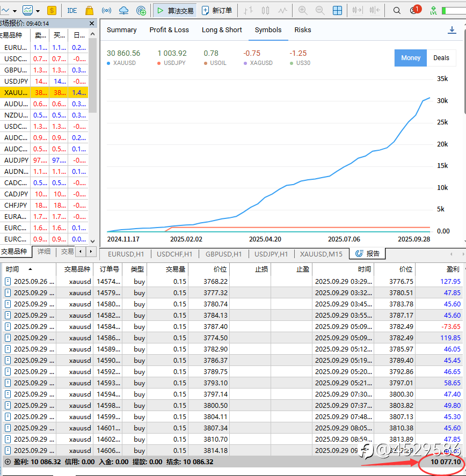Toggle US30 green legend dot

pyautogui.click(x=292, y=63)
